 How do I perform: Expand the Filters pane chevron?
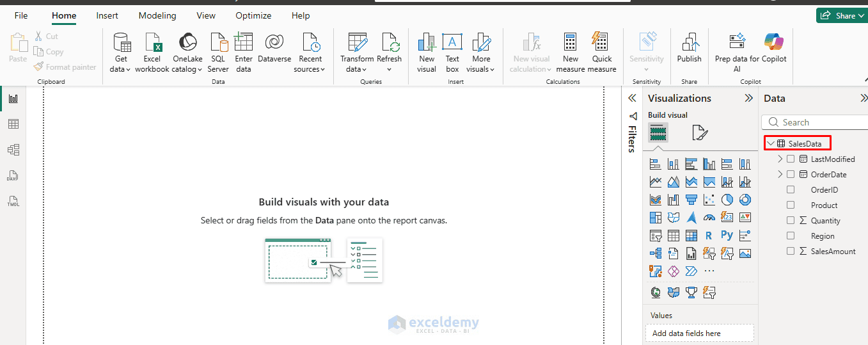tap(632, 98)
